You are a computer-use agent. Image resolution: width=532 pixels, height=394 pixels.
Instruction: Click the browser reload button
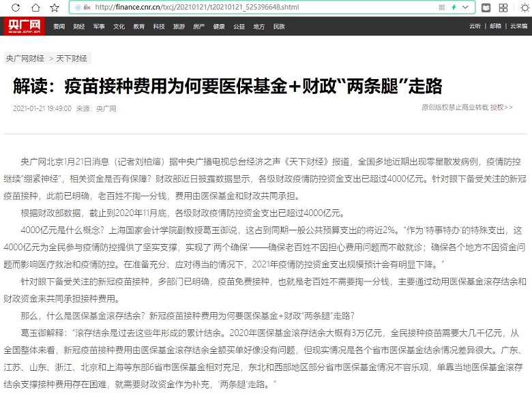point(15,7)
